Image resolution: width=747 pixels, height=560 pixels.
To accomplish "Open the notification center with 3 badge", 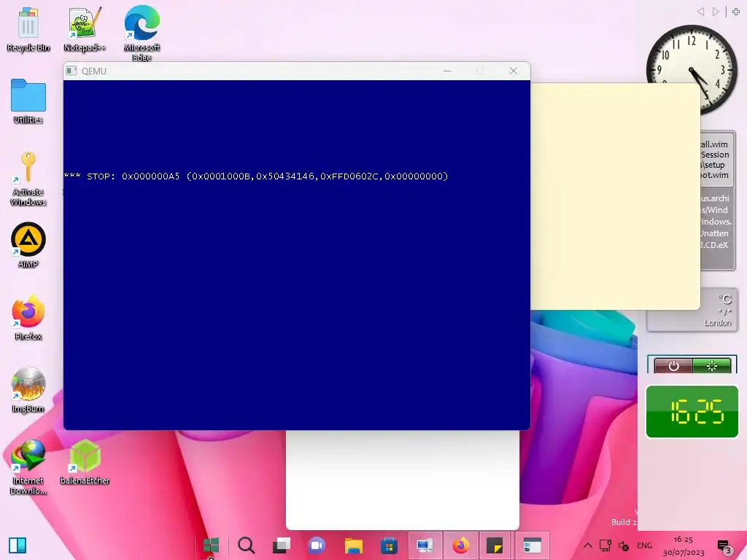I will click(x=724, y=547).
